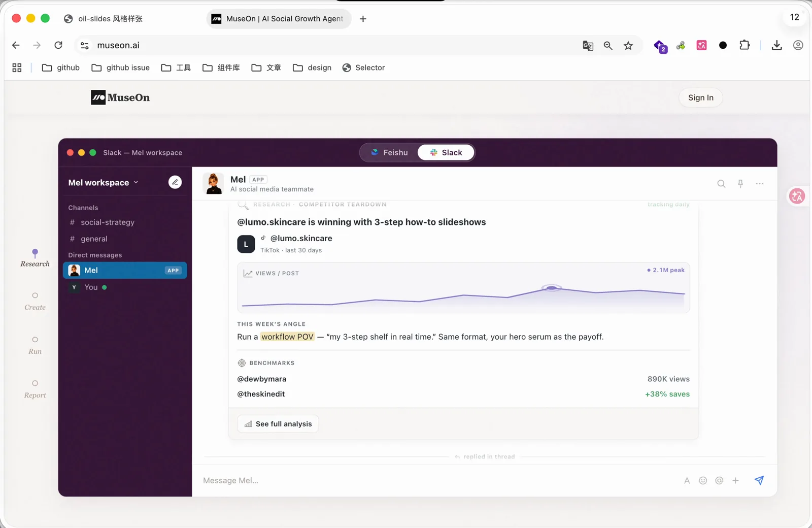This screenshot has height=528, width=812.
Task: Go back with browser back arrow
Action: click(16, 45)
